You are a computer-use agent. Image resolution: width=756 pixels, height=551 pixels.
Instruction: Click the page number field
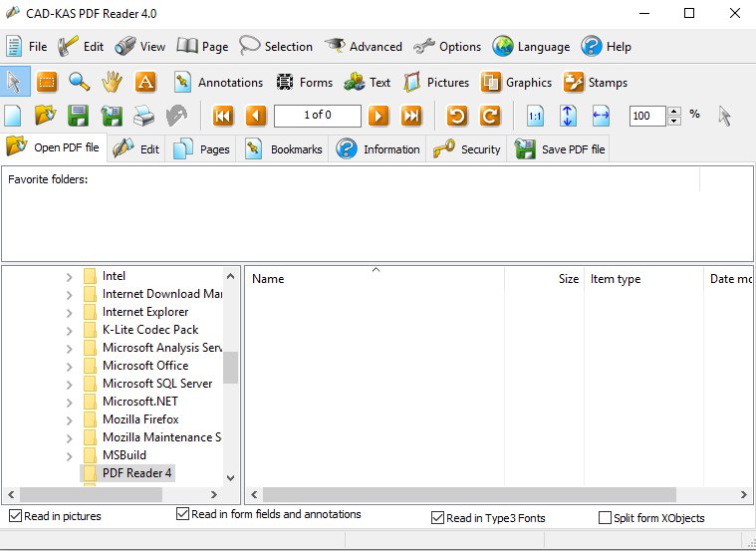[x=318, y=116]
